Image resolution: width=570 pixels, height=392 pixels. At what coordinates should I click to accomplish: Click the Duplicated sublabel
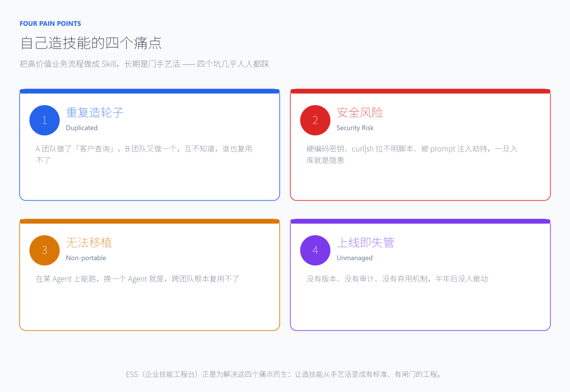82,128
